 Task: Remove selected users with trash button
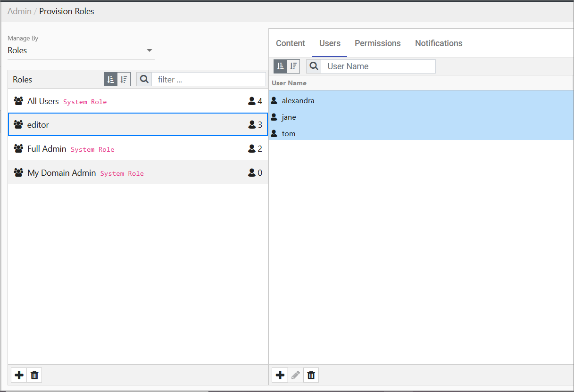(x=311, y=375)
